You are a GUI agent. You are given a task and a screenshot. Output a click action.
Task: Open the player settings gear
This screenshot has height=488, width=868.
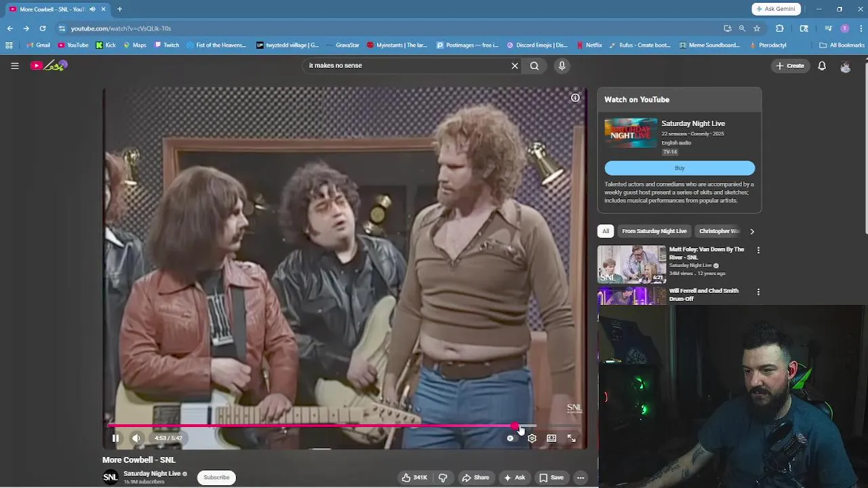tap(532, 439)
